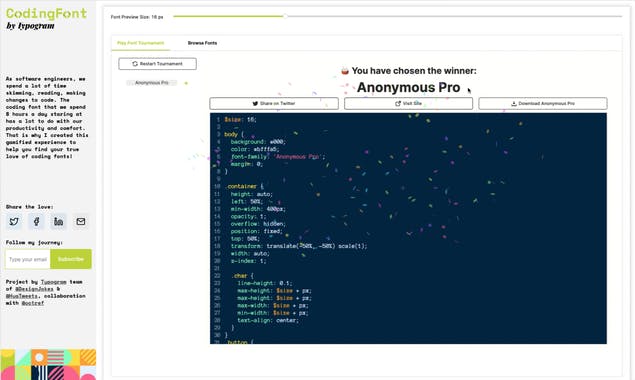The width and height of the screenshot is (635, 380).
Task: Click the 'Font Preview Size' label
Action: (137, 17)
